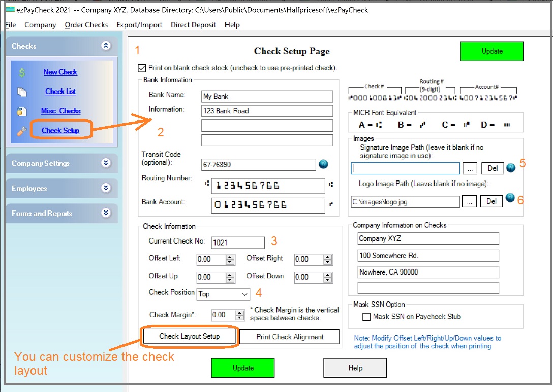
Task: Click help icon next to Transit Code
Action: (x=324, y=164)
